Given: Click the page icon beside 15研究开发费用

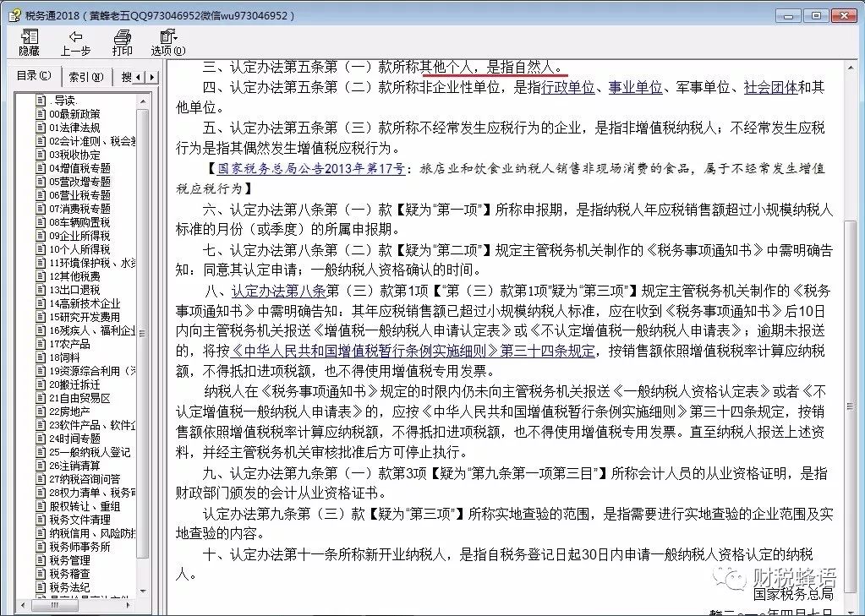Looking at the screenshot, I should pyautogui.click(x=41, y=317).
